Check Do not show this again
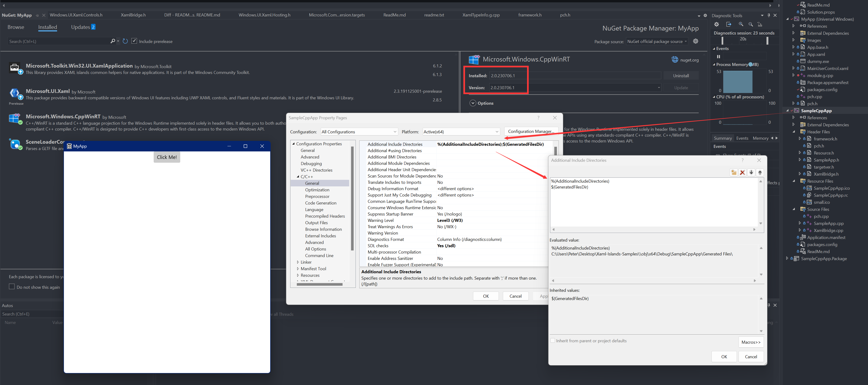The height and width of the screenshot is (385, 868). [12, 286]
